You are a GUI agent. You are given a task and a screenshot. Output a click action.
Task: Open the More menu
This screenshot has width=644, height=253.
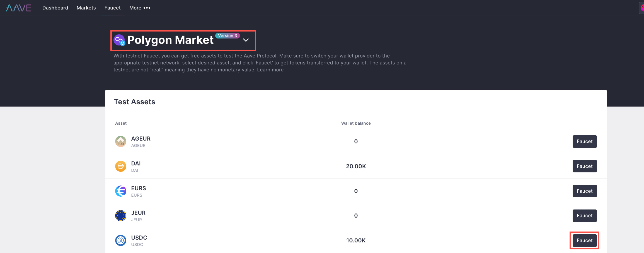[140, 8]
